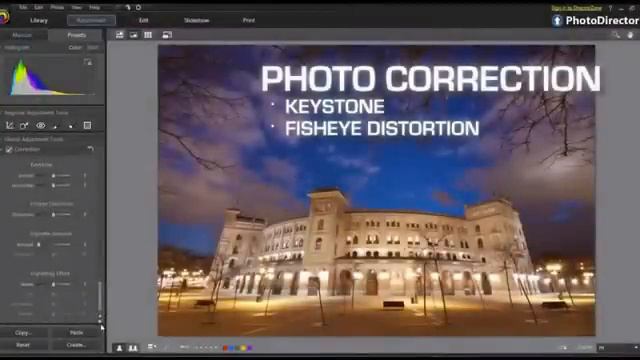
Task: Select the Red-Eye Removal eye tool
Action: click(x=41, y=125)
